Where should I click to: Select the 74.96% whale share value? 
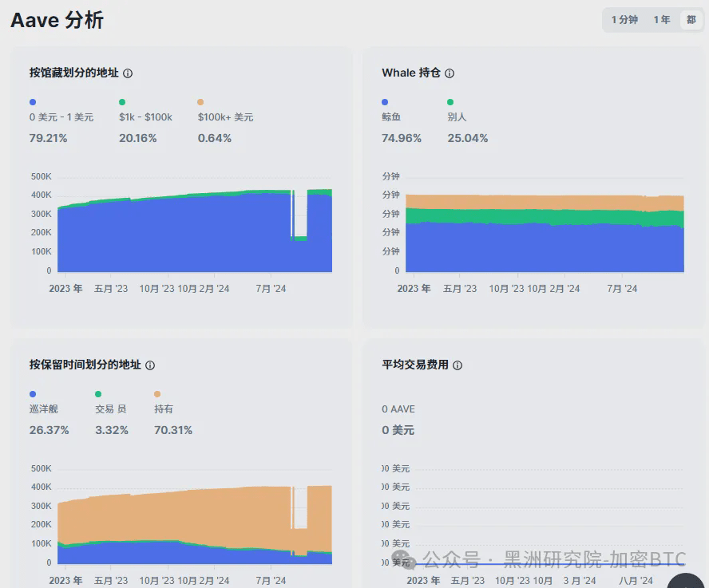(402, 138)
